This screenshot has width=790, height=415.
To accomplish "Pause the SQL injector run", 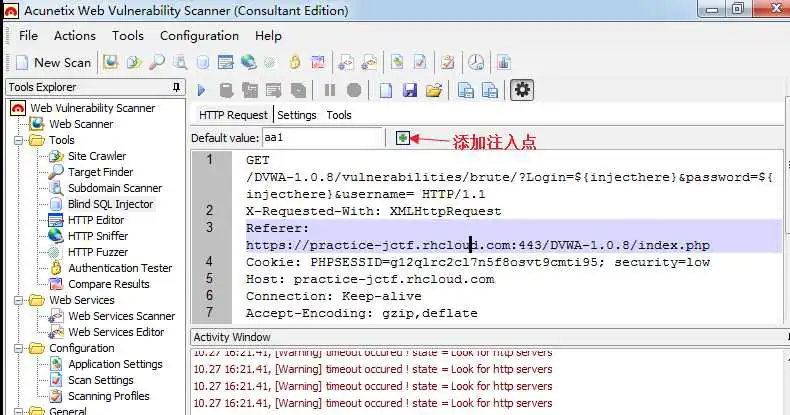I will coord(330,90).
